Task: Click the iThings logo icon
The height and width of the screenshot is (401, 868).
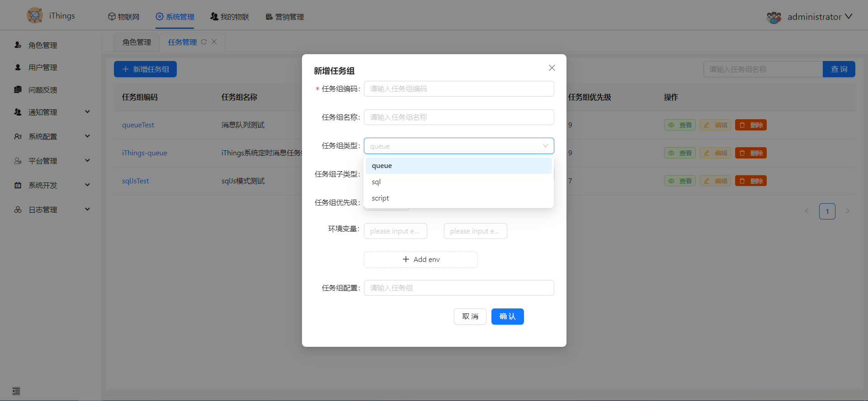Action: pos(35,16)
